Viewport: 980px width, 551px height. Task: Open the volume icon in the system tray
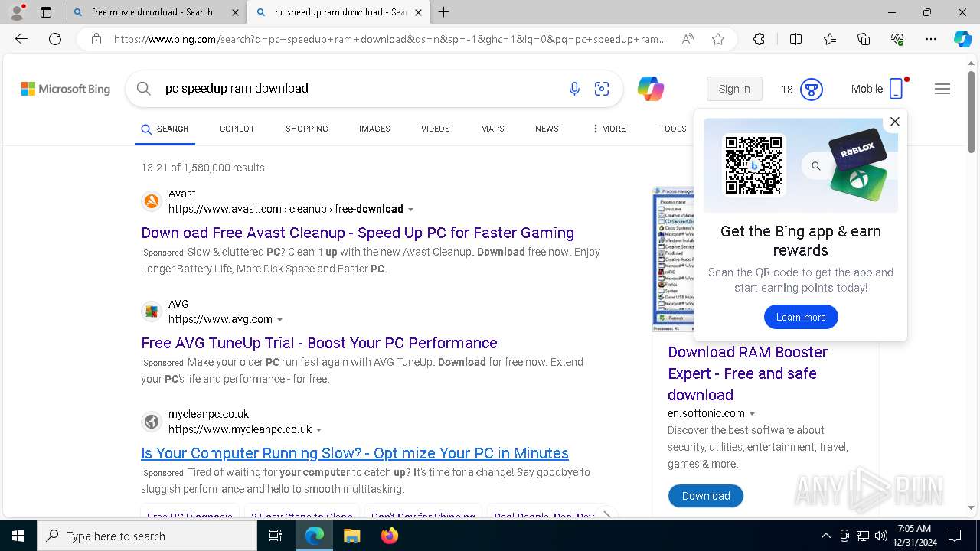click(x=881, y=536)
